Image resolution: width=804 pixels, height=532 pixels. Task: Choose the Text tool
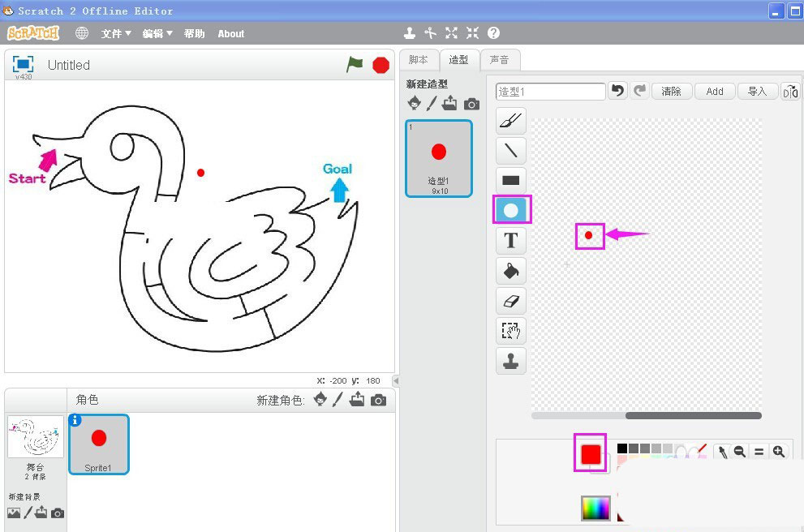[x=510, y=240]
